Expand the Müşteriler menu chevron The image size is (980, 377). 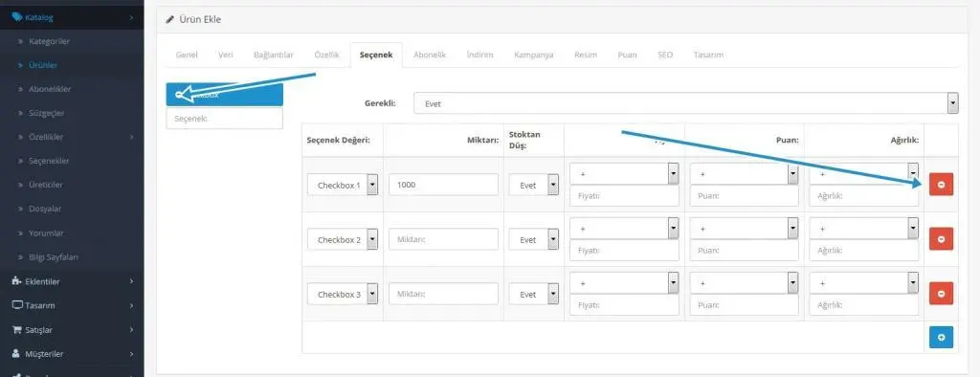(131, 354)
